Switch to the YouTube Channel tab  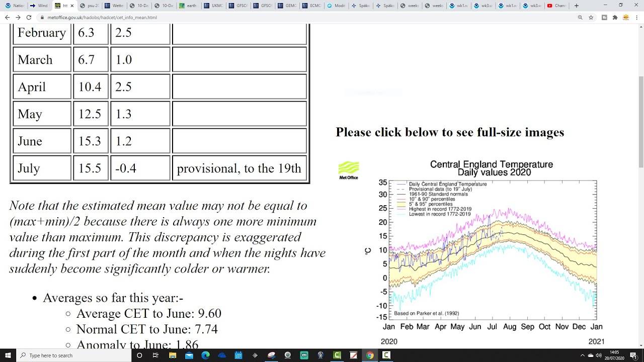click(x=557, y=6)
